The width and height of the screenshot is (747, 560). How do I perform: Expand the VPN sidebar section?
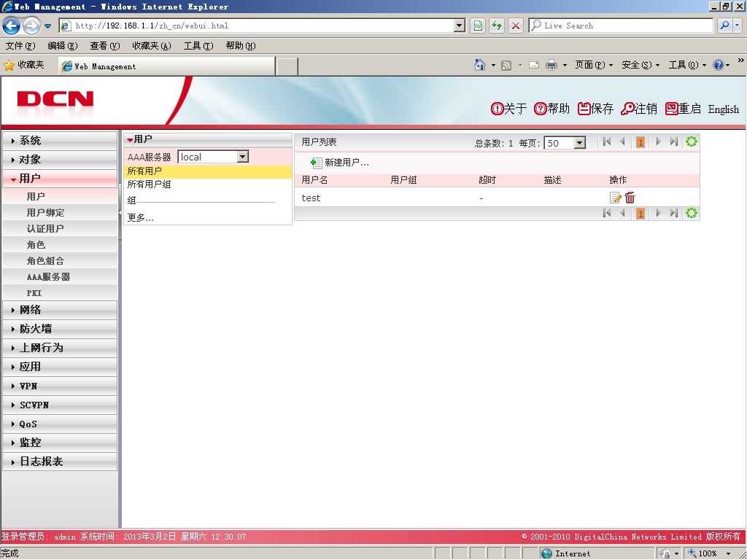click(60, 386)
